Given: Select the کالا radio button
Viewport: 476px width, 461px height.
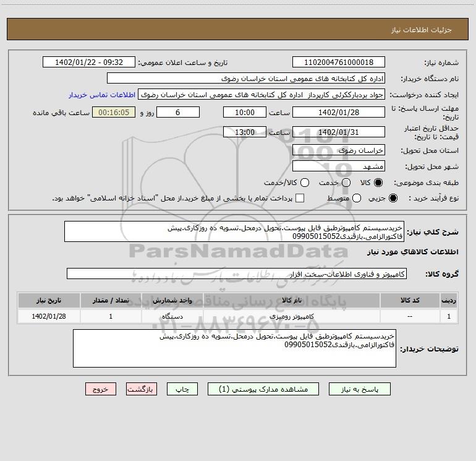Looking at the screenshot, I should 378,183.
